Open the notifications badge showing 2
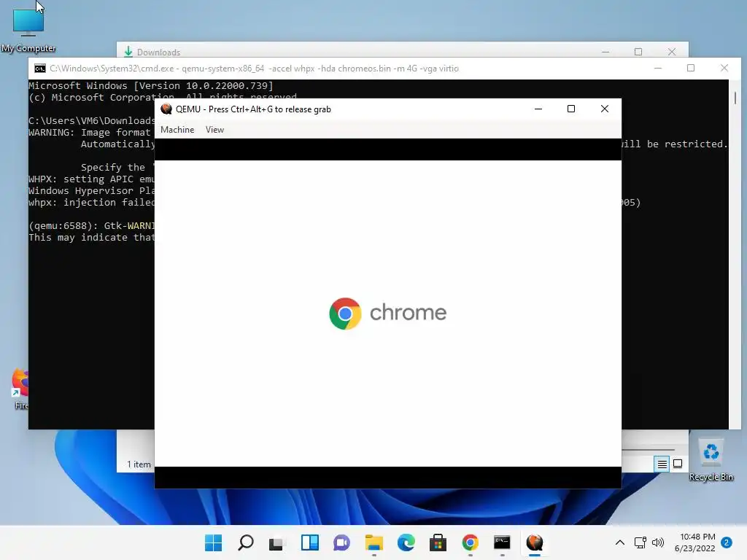This screenshot has height=560, width=747. [727, 542]
